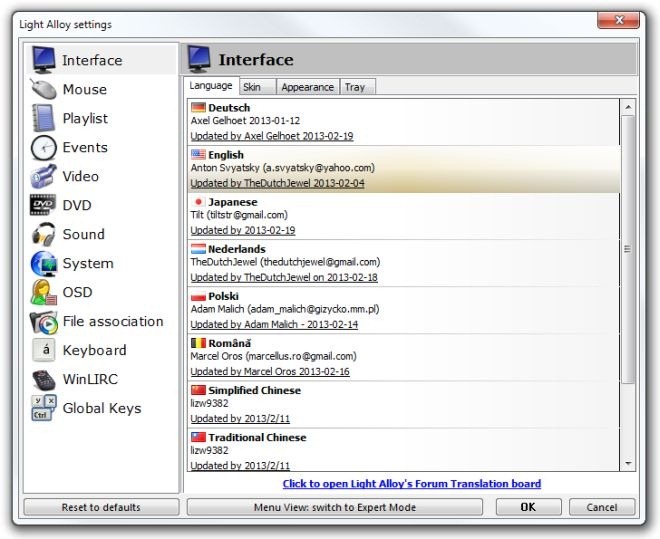Click the language list scroll down arrow
This screenshot has height=539, width=660.
tap(628, 463)
